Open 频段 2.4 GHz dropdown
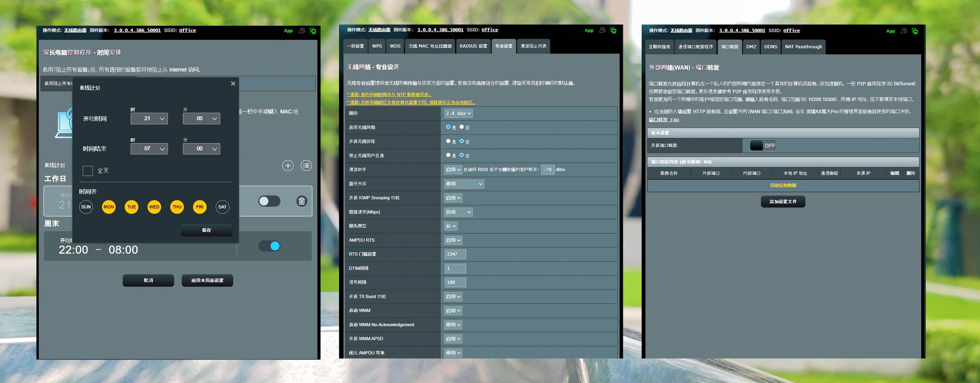The width and height of the screenshot is (980, 383). pos(458,113)
